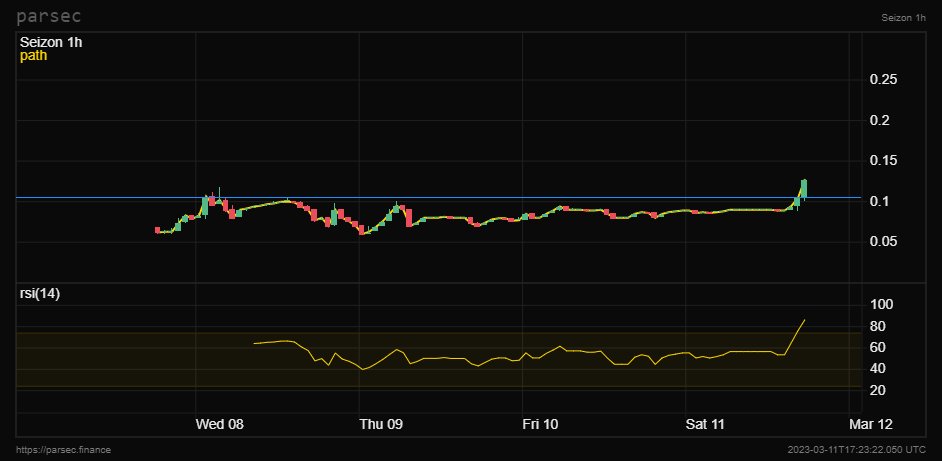
Task: Click the RSI 20 axis label
Action: [878, 391]
